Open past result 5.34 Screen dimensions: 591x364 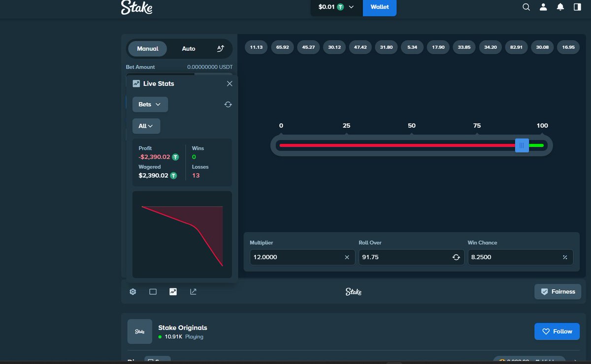pos(412,47)
